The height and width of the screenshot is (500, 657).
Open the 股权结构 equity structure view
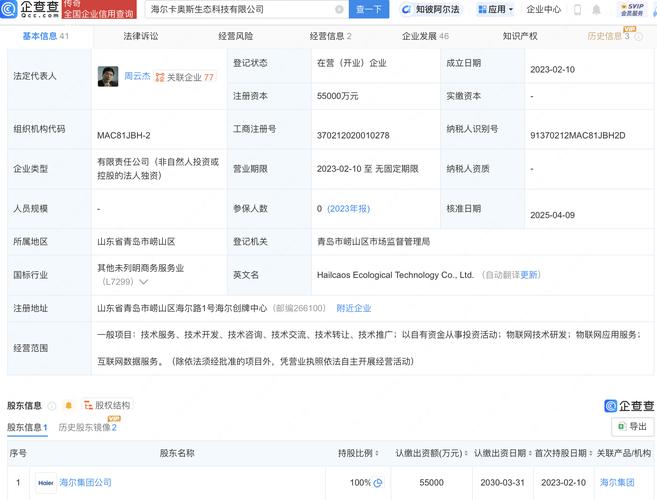(x=107, y=405)
